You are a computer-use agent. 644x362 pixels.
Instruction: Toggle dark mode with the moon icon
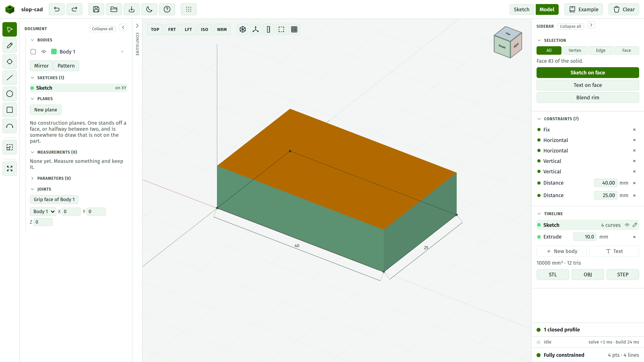point(149,9)
